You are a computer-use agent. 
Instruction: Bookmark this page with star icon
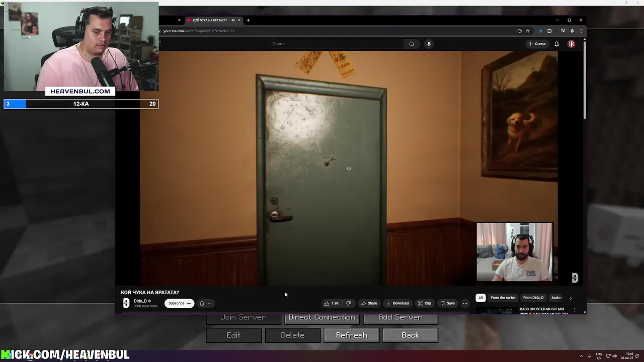(x=528, y=31)
